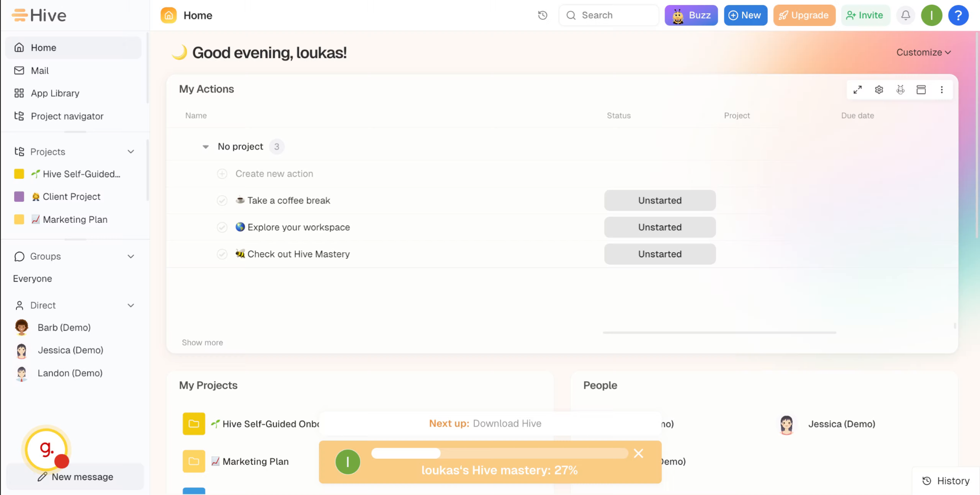The image size is (980, 495).
Task: Expand My Actions widget to fullscreen
Action: click(857, 90)
